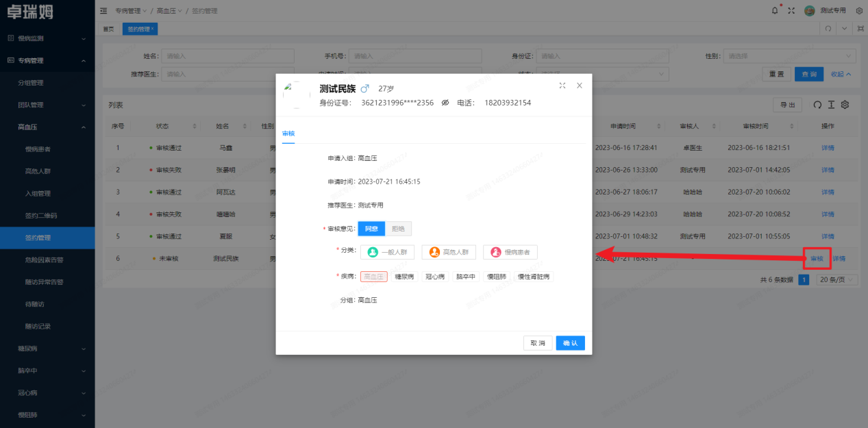Select the 审核 tab in dialog
Screen dimensions: 868x428
click(x=288, y=133)
